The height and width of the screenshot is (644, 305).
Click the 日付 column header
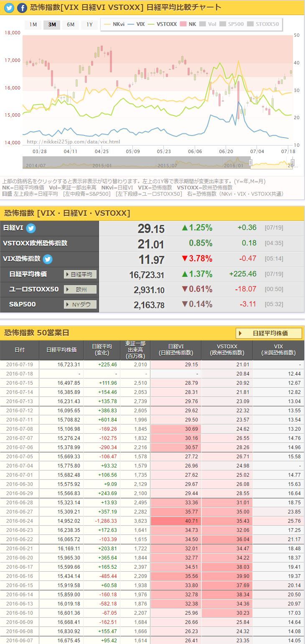pyautogui.click(x=20, y=350)
